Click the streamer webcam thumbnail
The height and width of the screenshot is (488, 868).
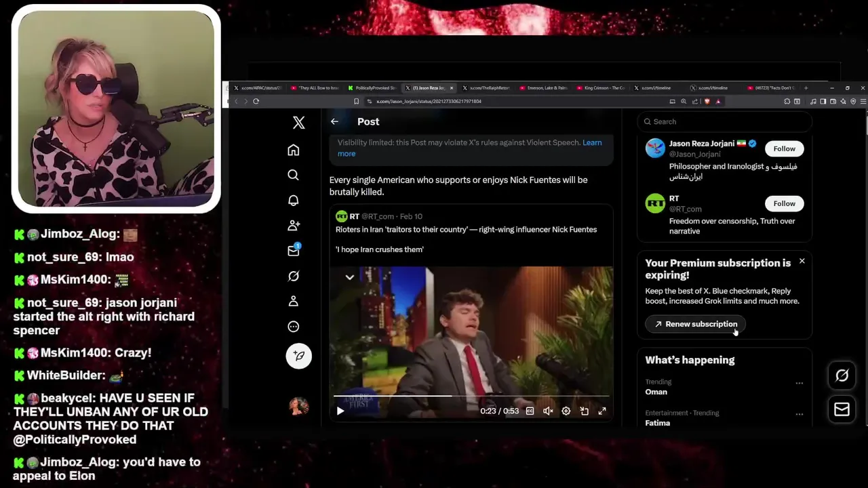[x=116, y=108]
